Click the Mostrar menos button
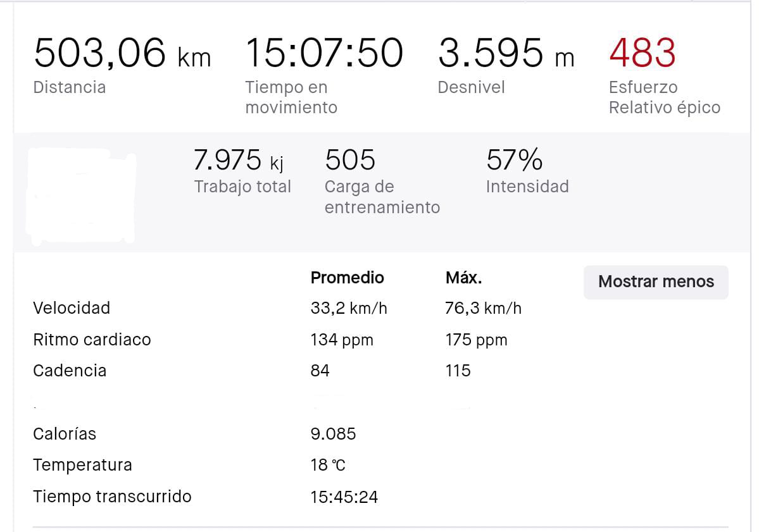The height and width of the screenshot is (532, 759). (x=656, y=282)
